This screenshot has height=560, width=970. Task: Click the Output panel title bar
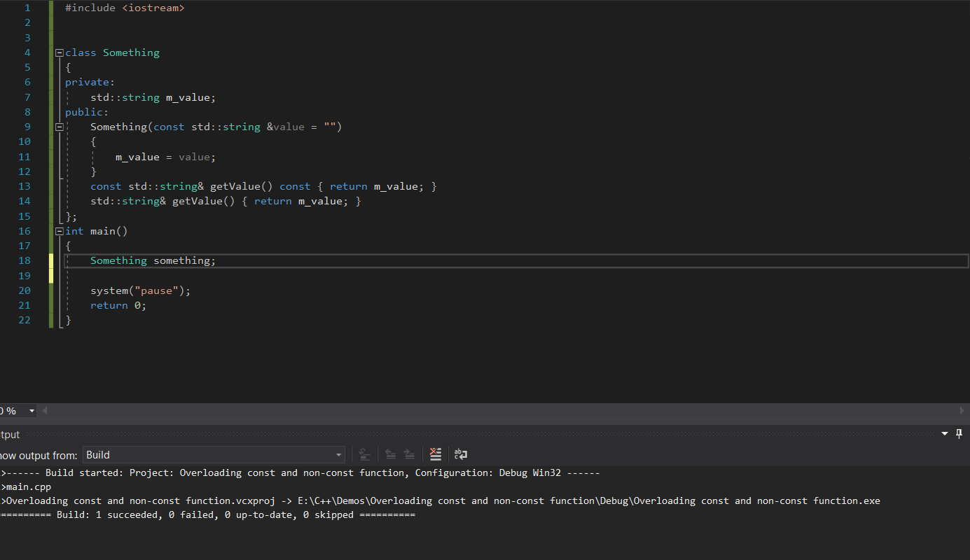point(420,434)
